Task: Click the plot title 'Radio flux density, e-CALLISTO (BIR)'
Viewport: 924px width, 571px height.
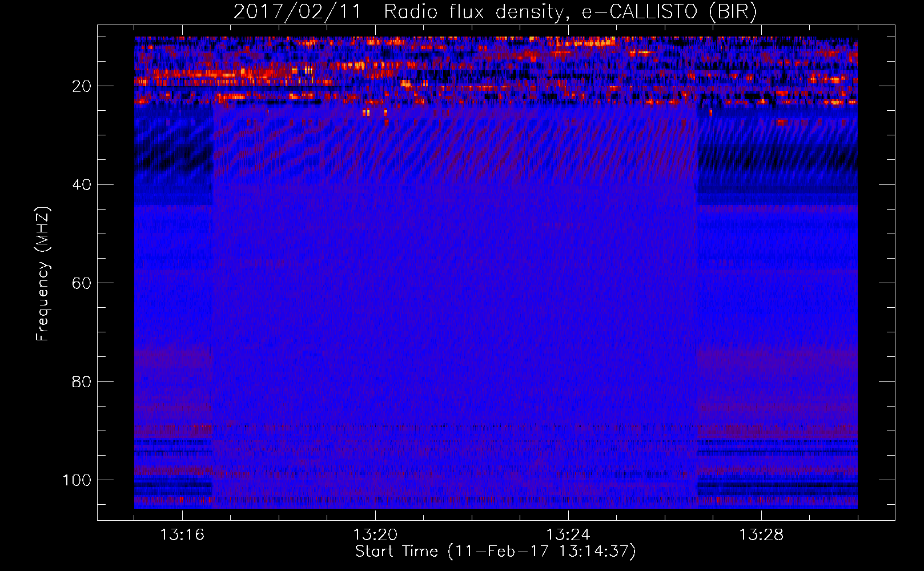Action: coord(571,11)
